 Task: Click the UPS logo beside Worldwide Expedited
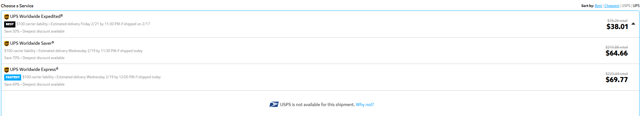click(6, 17)
